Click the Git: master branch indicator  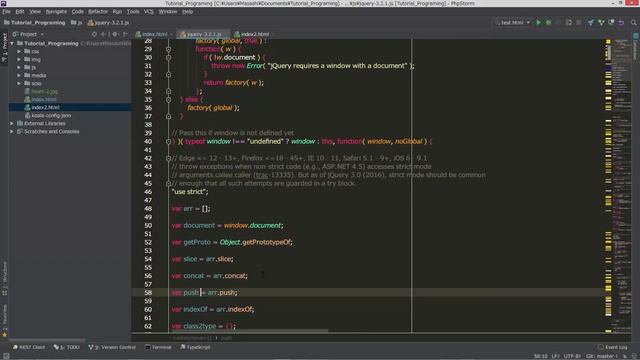click(x=602, y=356)
